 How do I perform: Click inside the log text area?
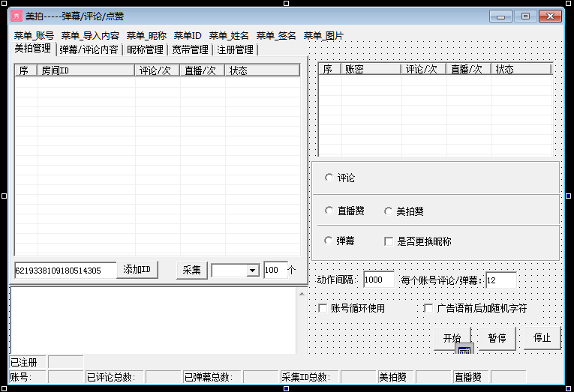(154, 321)
